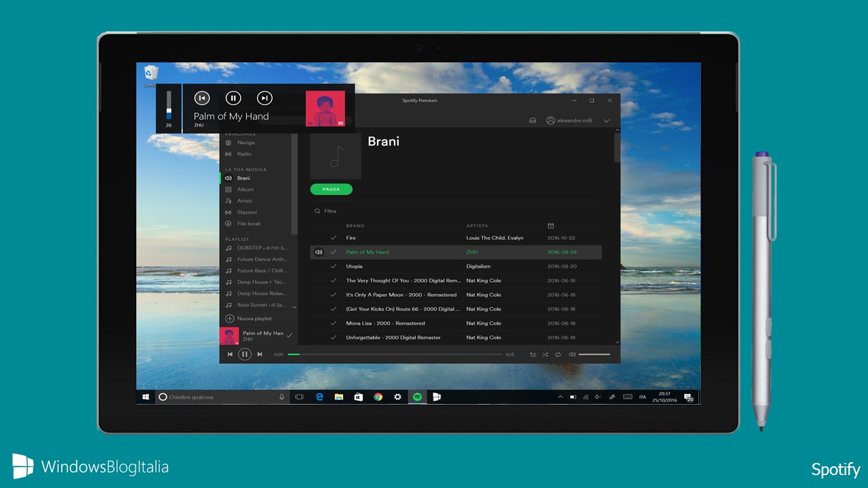Screen dimensions: 868x488
Task: Toggle checkmark for Mona Lisa track
Action: [x=334, y=323]
